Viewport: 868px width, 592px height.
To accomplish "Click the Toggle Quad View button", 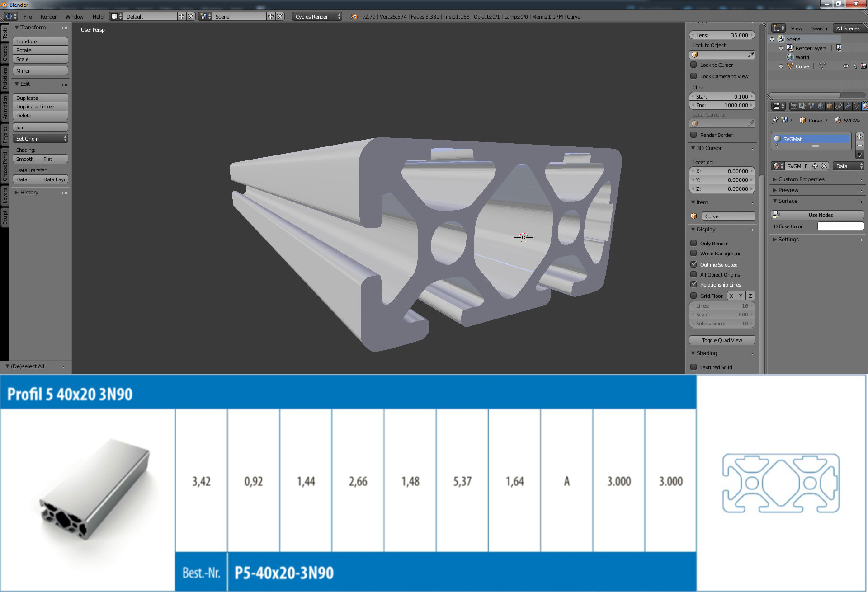I will (x=722, y=340).
